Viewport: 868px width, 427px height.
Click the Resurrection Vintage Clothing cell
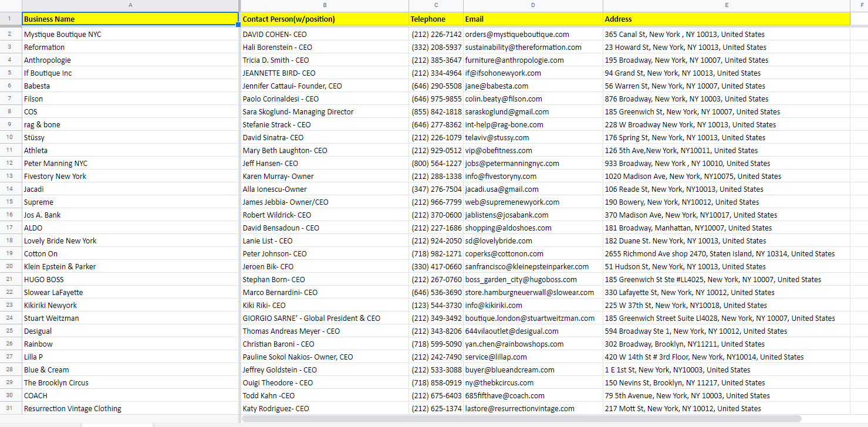130,408
